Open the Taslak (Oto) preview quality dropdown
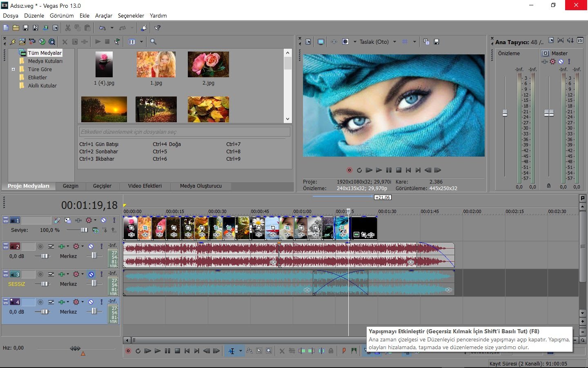588x368 pixels. pyautogui.click(x=394, y=42)
